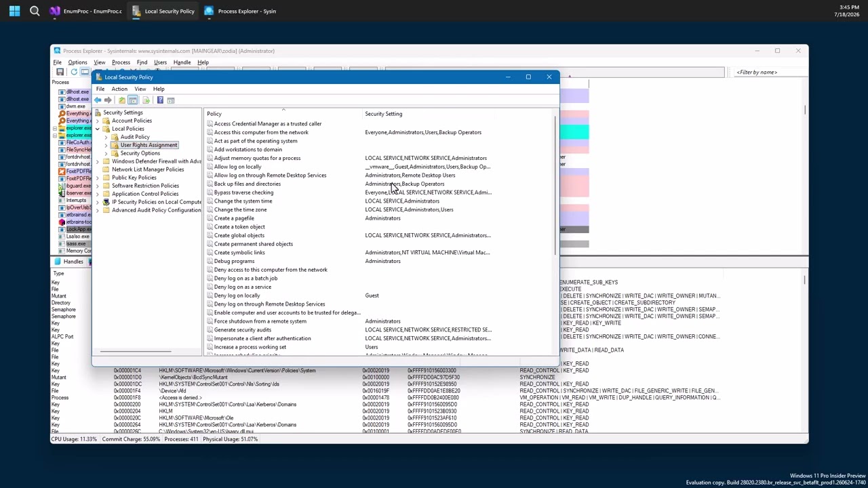Viewport: 868px width, 488px height.
Task: Expand the Audit Policy node arrow
Action: (x=106, y=137)
